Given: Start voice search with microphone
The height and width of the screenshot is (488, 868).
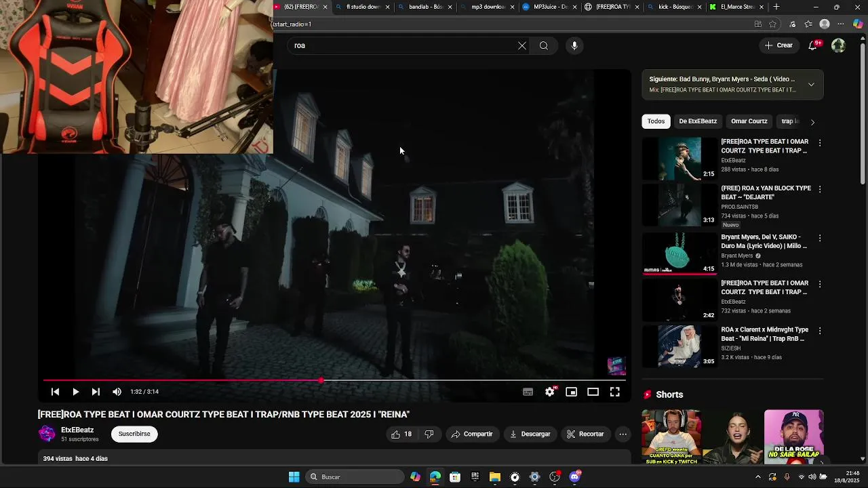Looking at the screenshot, I should click(x=574, y=45).
